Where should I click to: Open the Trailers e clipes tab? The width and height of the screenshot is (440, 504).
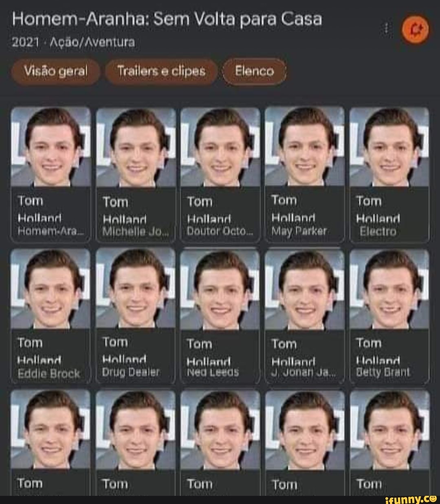pos(161,72)
